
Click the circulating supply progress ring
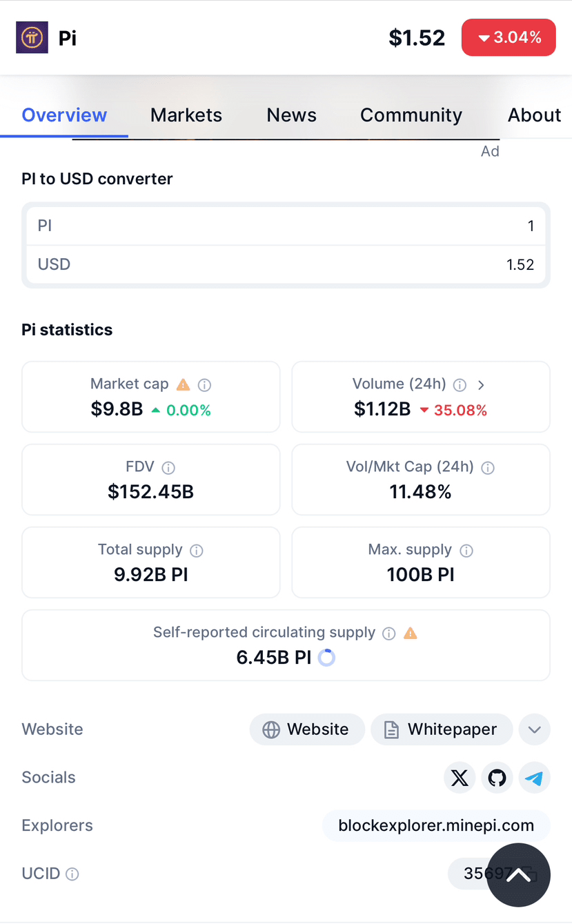point(326,658)
